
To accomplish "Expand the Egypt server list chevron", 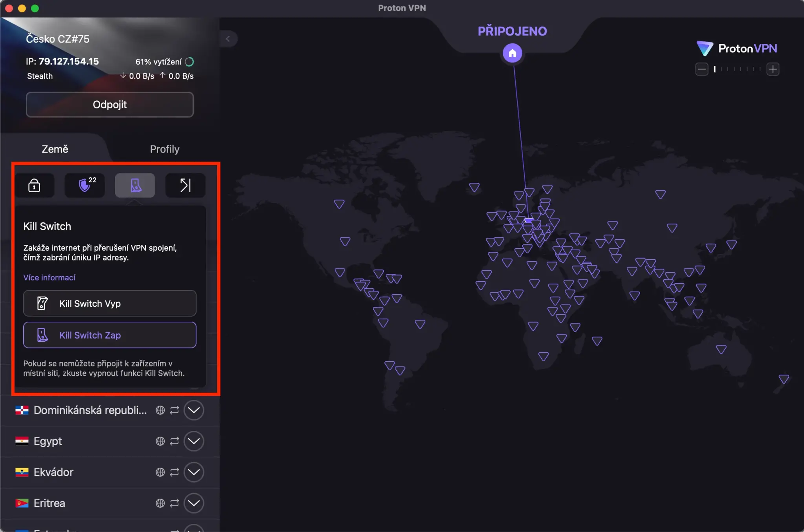I will click(x=194, y=441).
